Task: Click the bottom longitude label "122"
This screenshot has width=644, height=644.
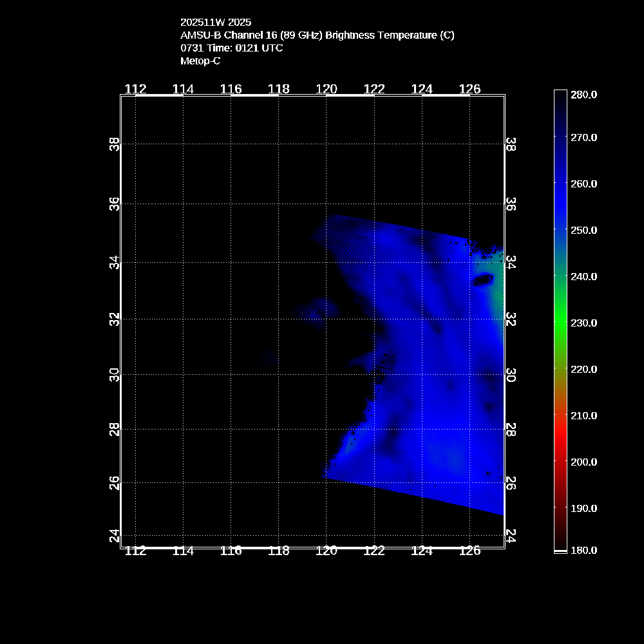Action: tap(374, 551)
